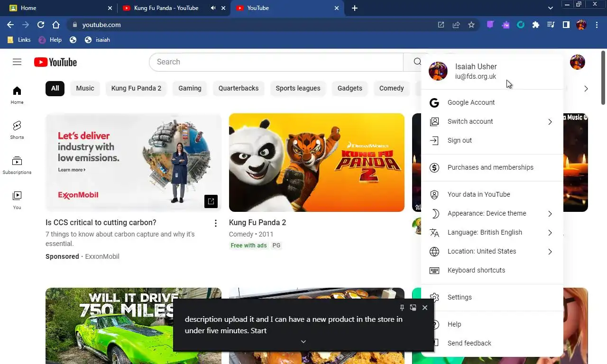Open the browser media controls
Image resolution: width=607 pixels, height=364 pixels.
tap(551, 25)
